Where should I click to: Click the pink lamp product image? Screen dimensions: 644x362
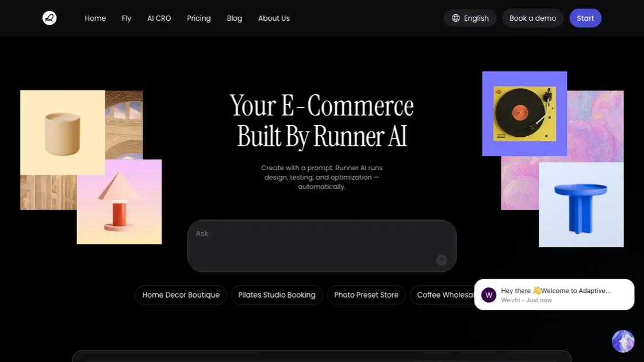pyautogui.click(x=119, y=202)
